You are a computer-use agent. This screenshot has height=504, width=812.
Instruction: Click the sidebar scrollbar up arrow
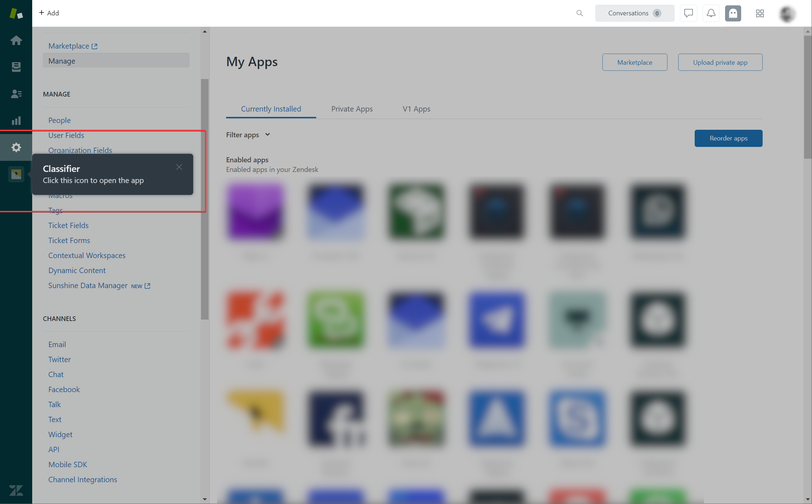205,31
